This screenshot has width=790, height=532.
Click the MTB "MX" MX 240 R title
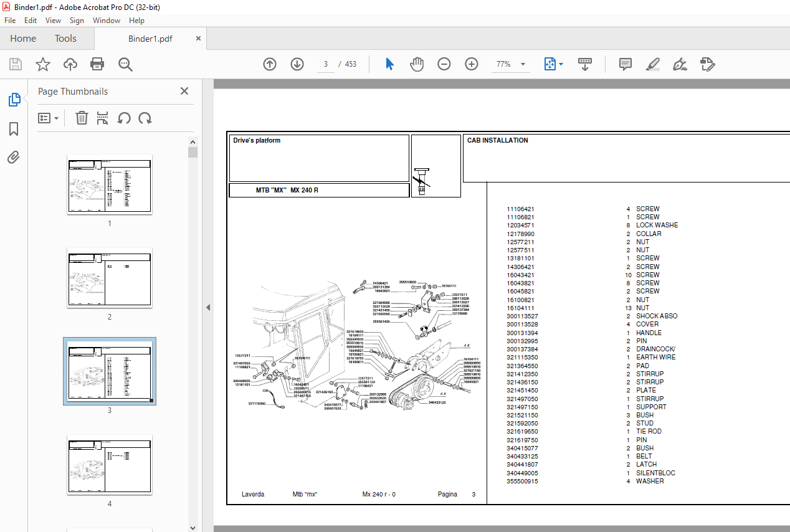[x=287, y=191]
